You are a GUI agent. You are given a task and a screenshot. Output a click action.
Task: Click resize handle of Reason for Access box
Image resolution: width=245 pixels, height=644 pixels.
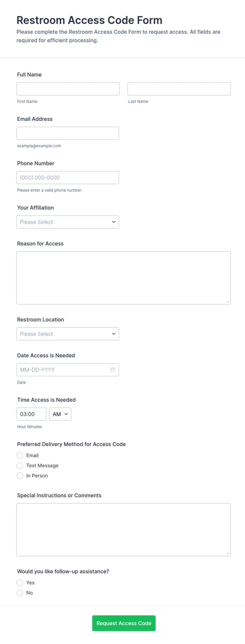228,302
